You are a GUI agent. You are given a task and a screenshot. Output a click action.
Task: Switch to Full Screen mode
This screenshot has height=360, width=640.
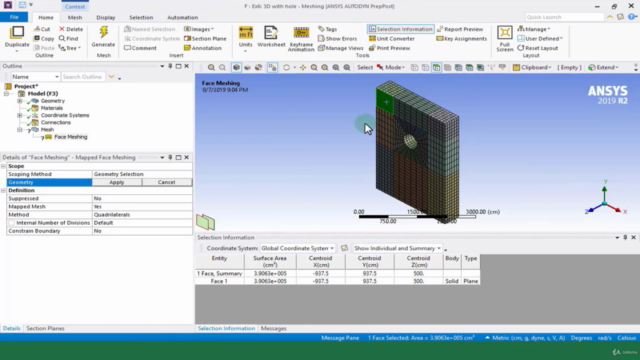point(504,38)
